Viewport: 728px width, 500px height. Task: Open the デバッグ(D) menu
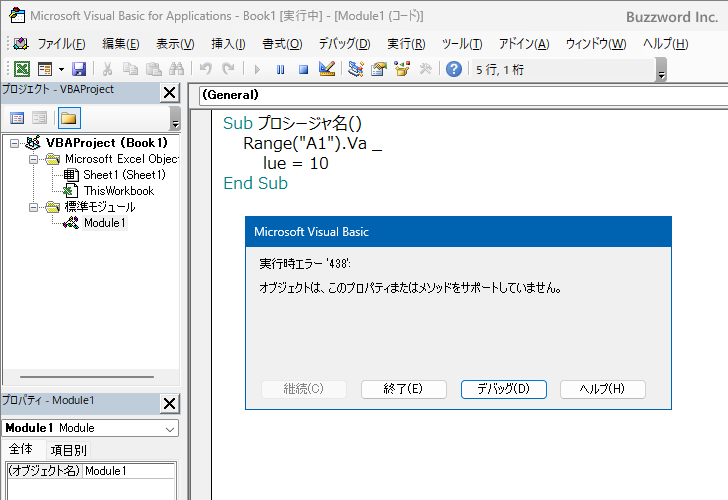coord(344,44)
